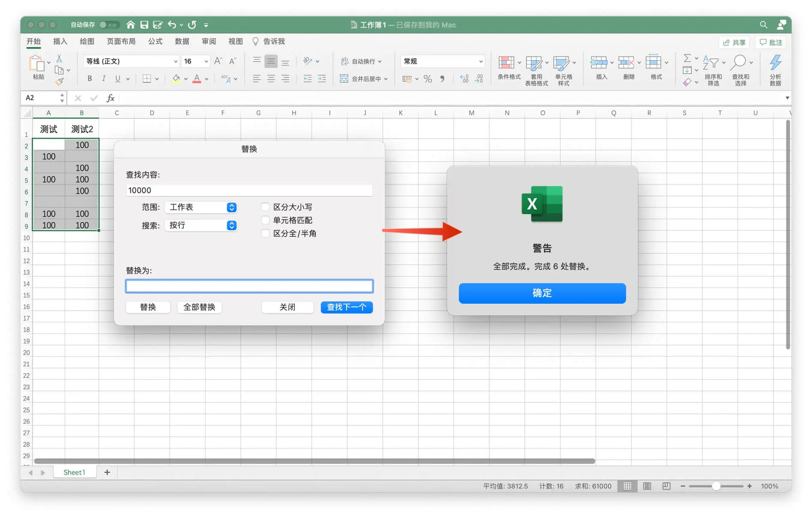Open the Search magnifier in title bar
Screen dimensions: 812x517
[763, 25]
